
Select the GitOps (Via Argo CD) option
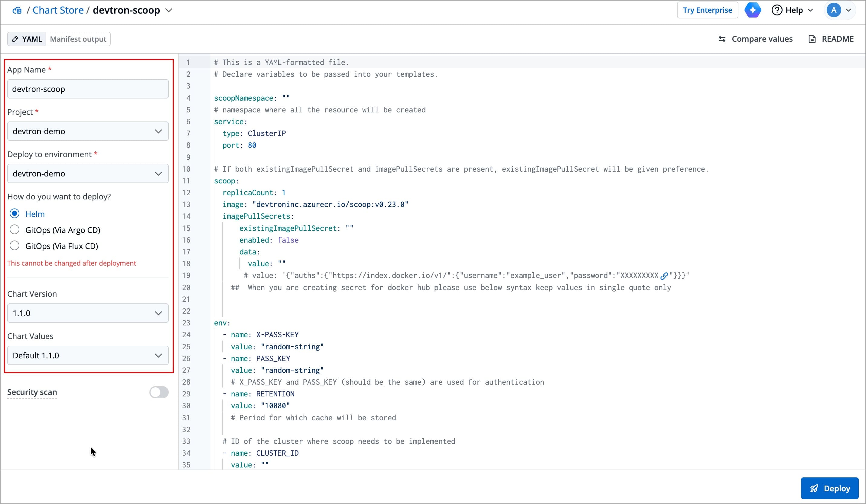click(x=15, y=230)
